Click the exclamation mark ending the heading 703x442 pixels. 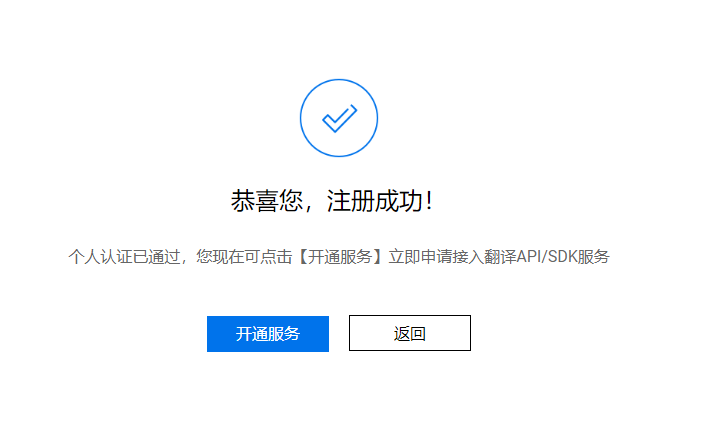tap(430, 200)
